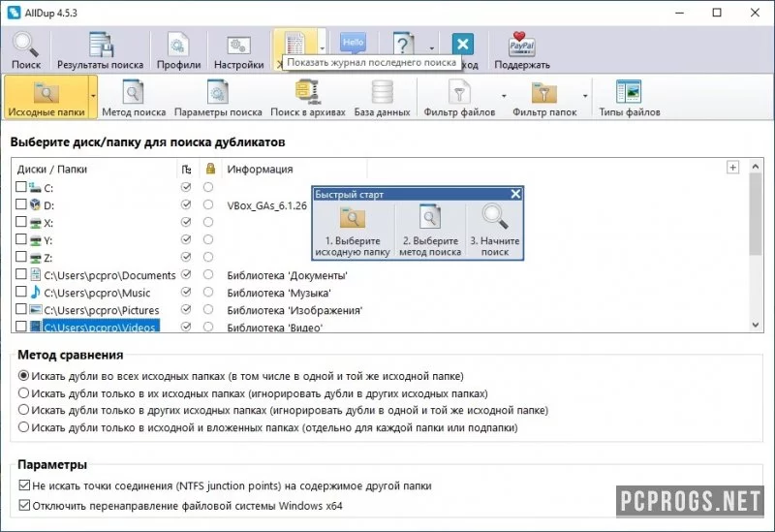
Task: Expand dropdown arrow next to Фильтр папок
Action: [x=585, y=96]
